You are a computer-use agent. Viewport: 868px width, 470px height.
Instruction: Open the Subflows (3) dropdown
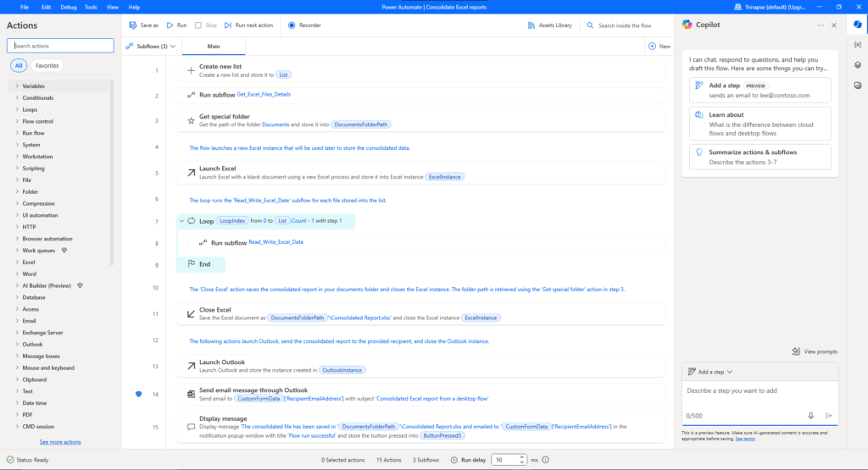tap(151, 47)
